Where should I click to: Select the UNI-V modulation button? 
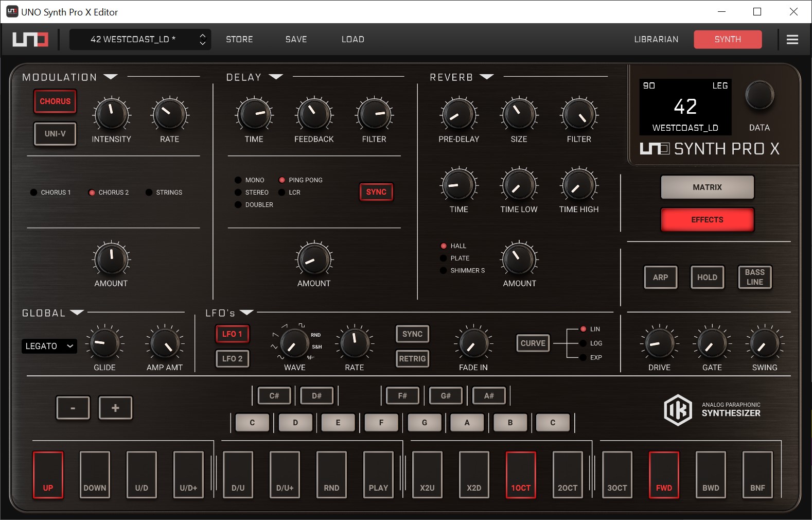(x=55, y=134)
